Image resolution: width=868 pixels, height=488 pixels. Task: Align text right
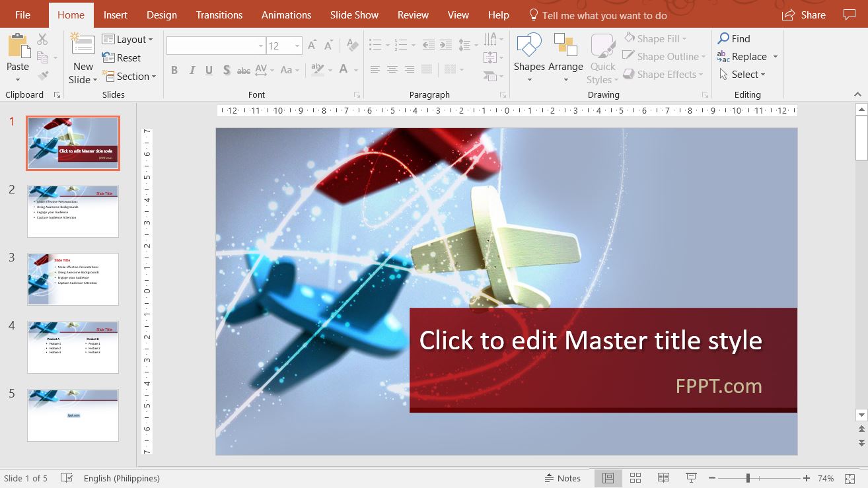point(409,69)
